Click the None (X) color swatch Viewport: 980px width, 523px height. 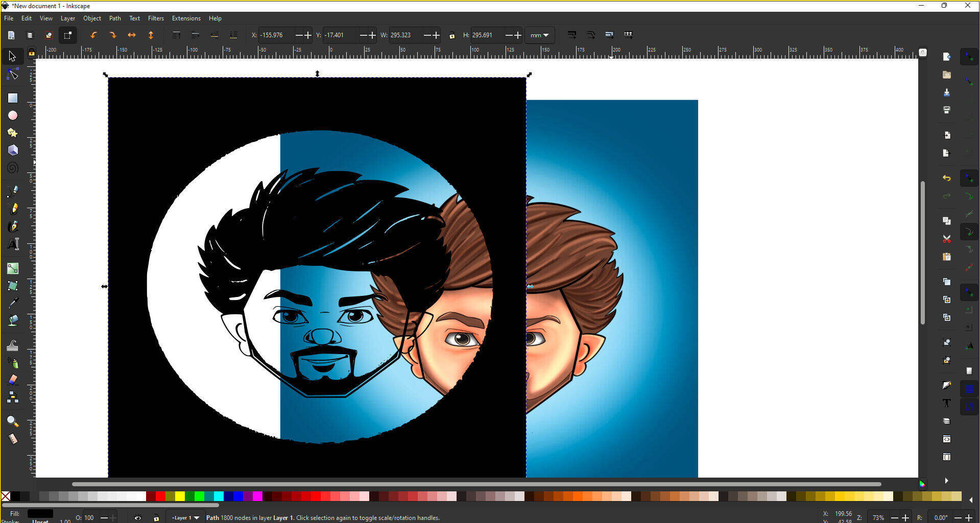click(6, 496)
